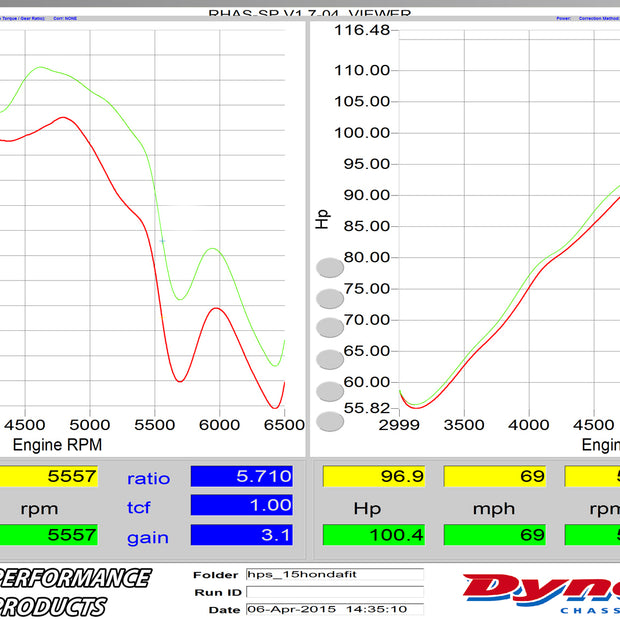Click the blue 'gain' label

point(148,539)
